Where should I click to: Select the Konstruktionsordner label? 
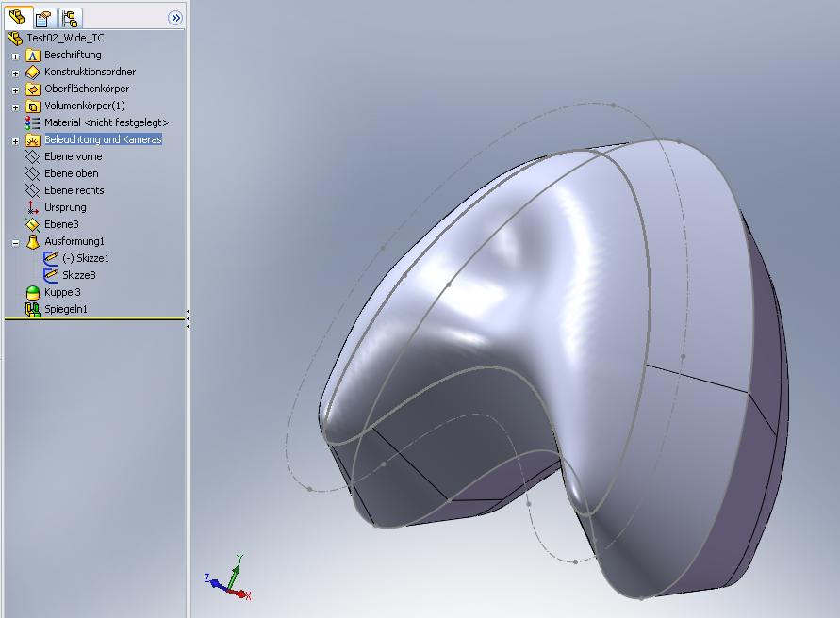[90, 72]
